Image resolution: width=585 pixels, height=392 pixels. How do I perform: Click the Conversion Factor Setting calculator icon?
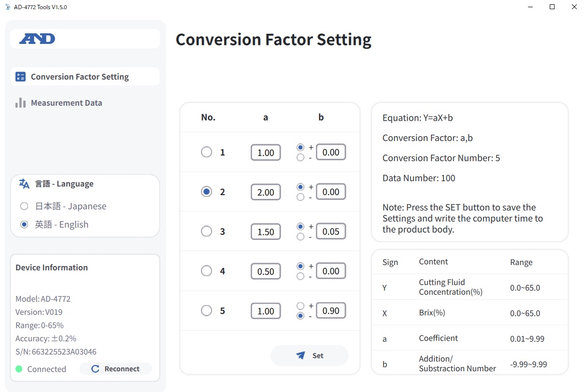20,77
